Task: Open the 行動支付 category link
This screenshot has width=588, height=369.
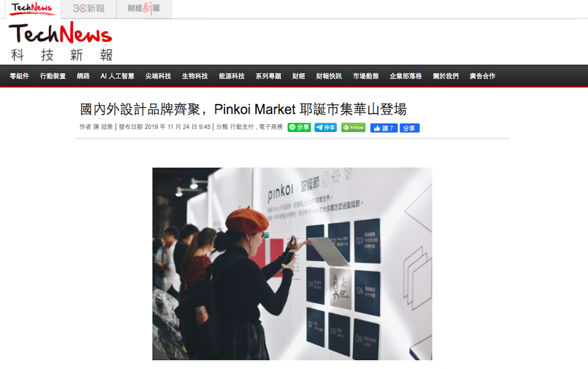Action: [242, 127]
